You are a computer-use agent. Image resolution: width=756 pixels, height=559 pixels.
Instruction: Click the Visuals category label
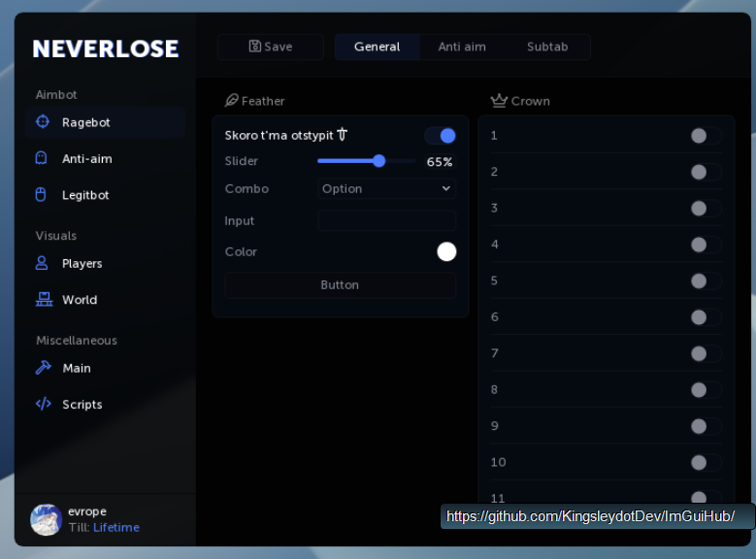click(56, 236)
